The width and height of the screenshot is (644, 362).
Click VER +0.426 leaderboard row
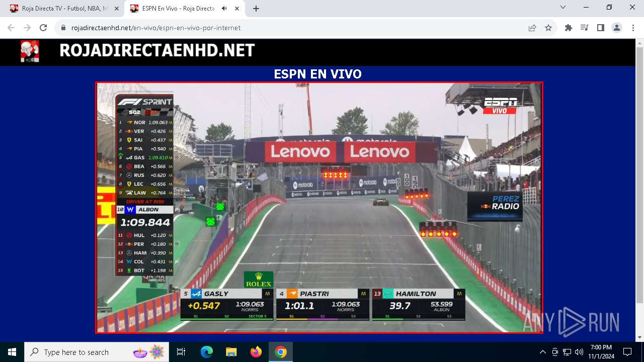144,131
